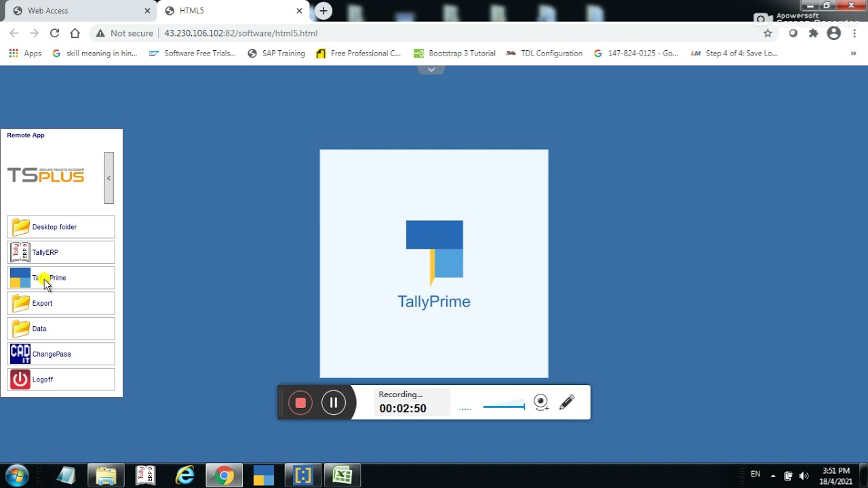Open Bootstrap 3 Tutorial bookmark
This screenshot has height=488, width=868.
[x=454, y=54]
